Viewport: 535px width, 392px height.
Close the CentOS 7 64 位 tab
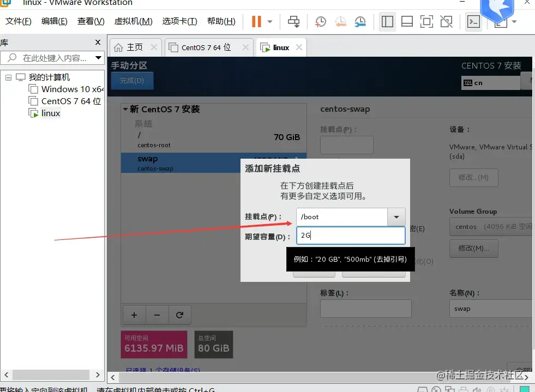click(245, 47)
